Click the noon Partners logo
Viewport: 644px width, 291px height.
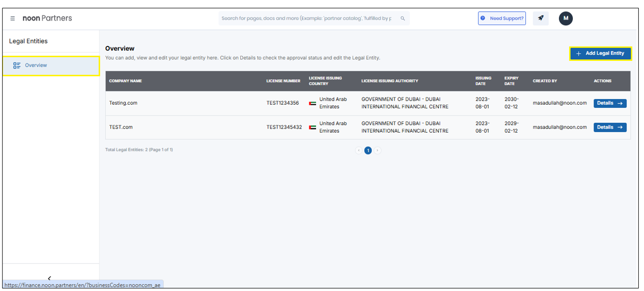coord(47,18)
